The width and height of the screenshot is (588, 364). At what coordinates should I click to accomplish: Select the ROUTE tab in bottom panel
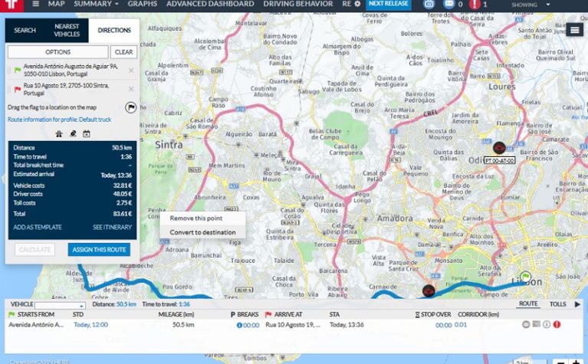(528, 303)
